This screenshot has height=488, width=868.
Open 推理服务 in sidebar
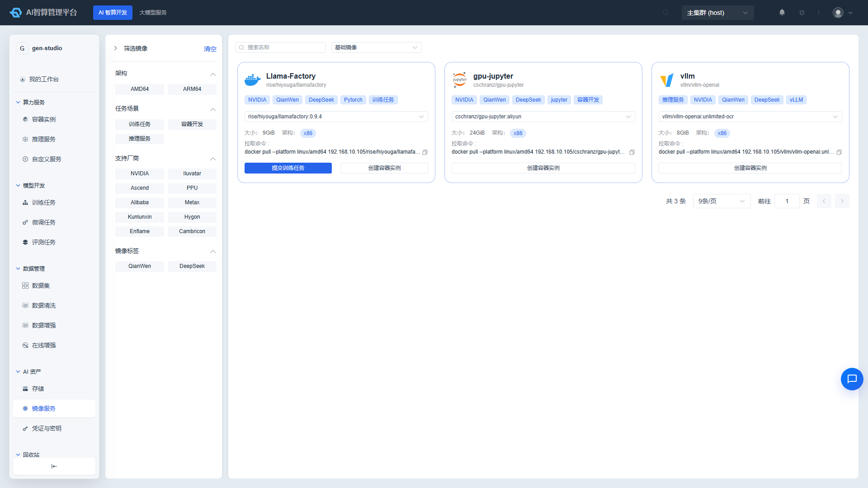(54, 139)
